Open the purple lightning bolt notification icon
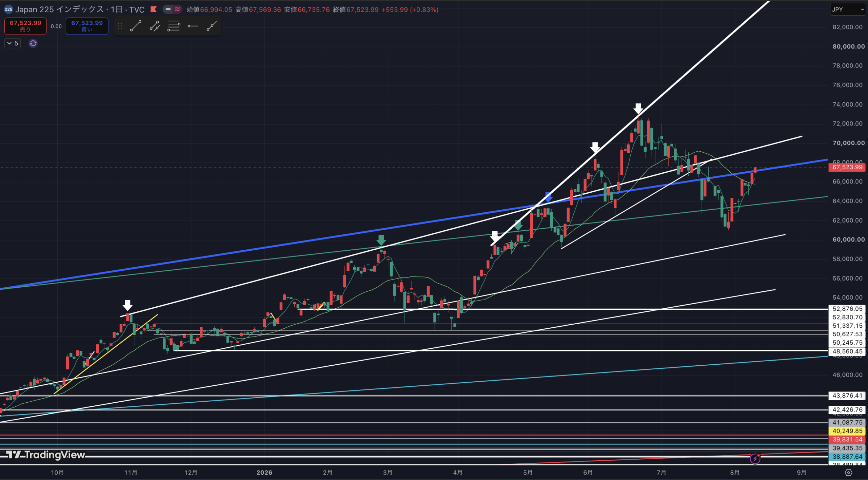This screenshot has width=868, height=480. click(x=755, y=459)
